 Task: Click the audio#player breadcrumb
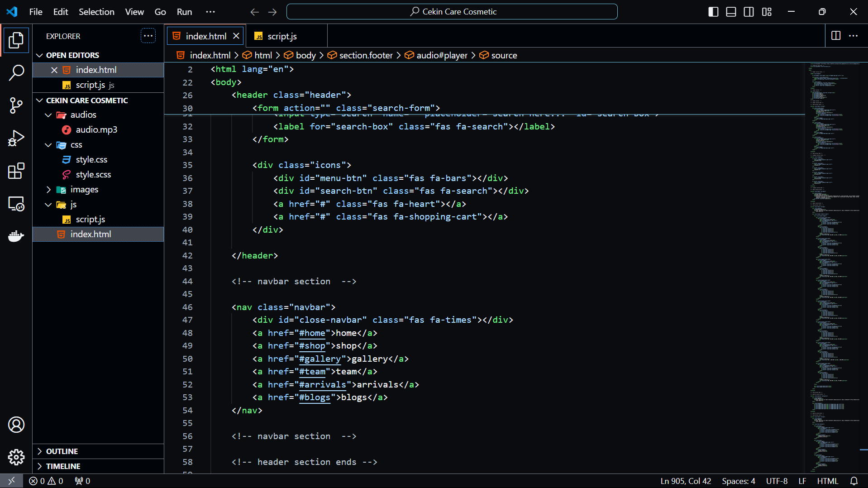click(436, 55)
